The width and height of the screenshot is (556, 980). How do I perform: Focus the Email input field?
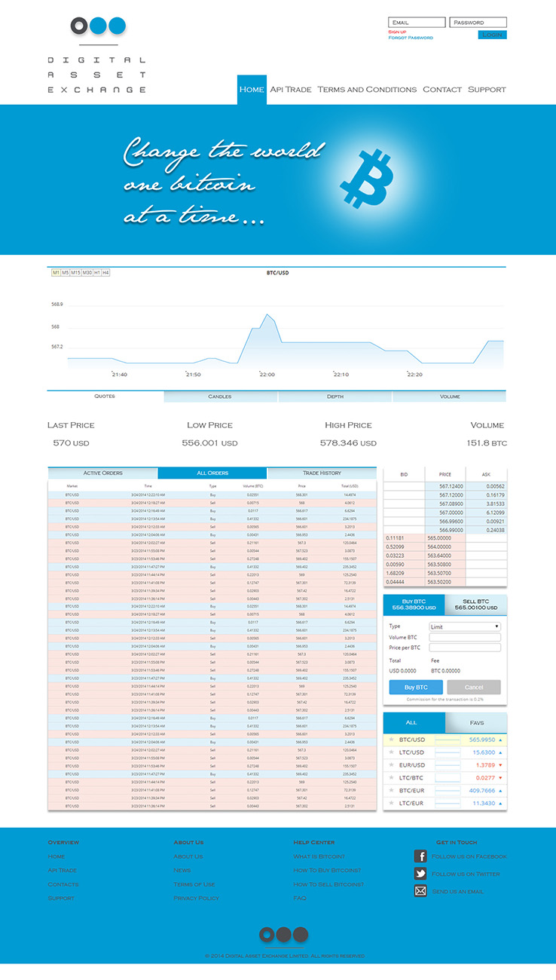click(417, 23)
